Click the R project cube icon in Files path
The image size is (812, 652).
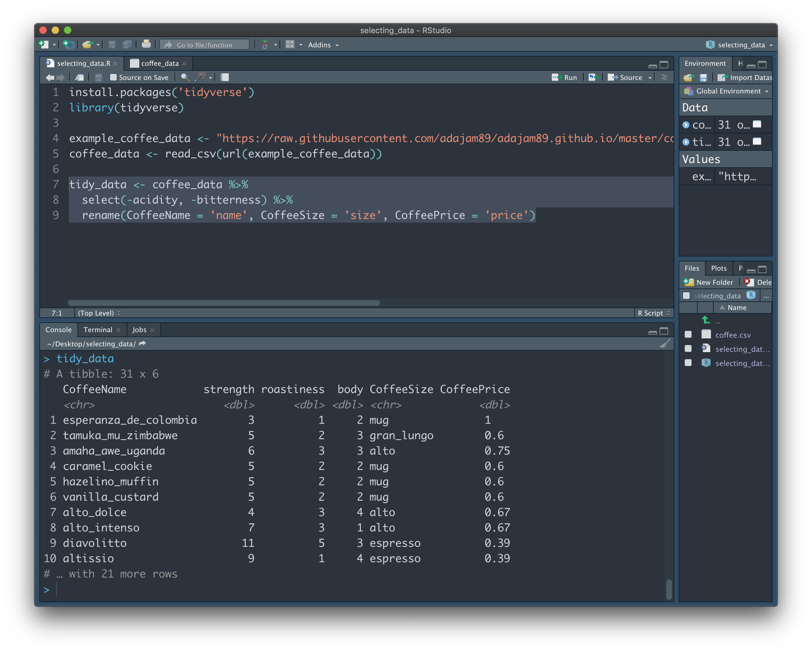click(x=751, y=296)
